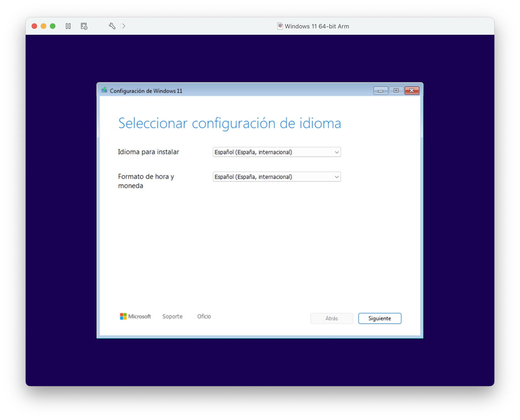Image resolution: width=520 pixels, height=420 pixels.
Task: Click the red close button of VMware window
Action: [x=34, y=26]
